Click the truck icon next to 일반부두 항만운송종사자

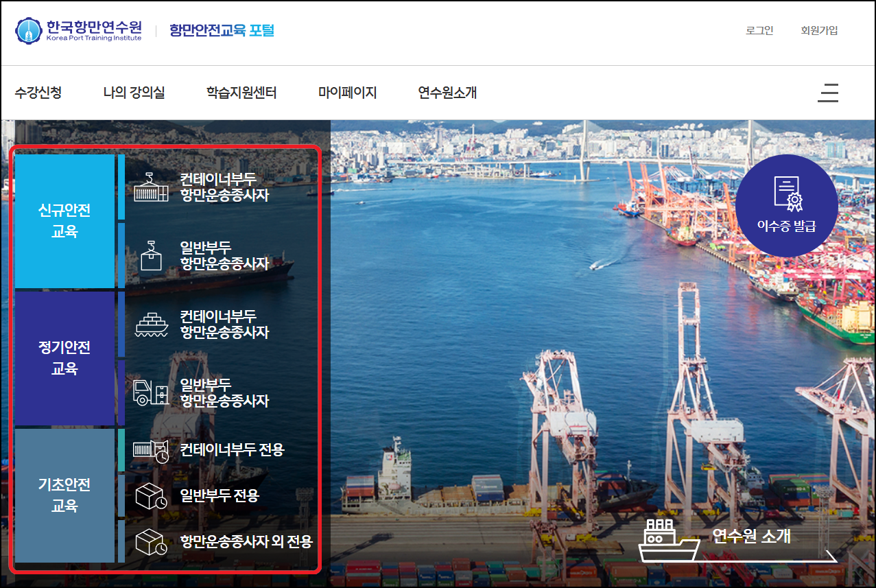click(x=151, y=392)
